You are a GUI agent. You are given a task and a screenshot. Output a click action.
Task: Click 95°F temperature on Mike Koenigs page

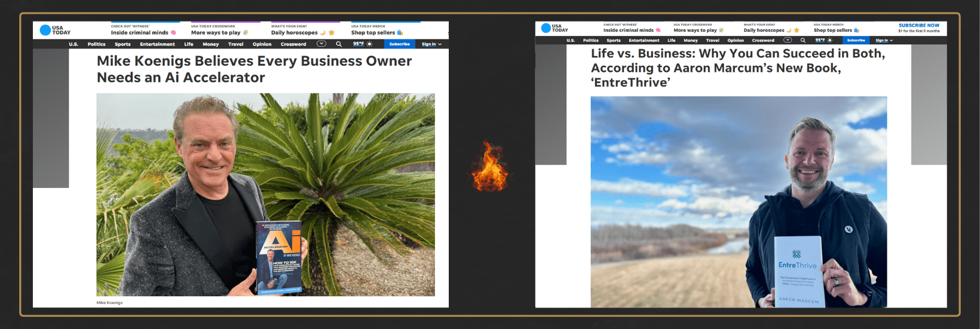(x=359, y=44)
